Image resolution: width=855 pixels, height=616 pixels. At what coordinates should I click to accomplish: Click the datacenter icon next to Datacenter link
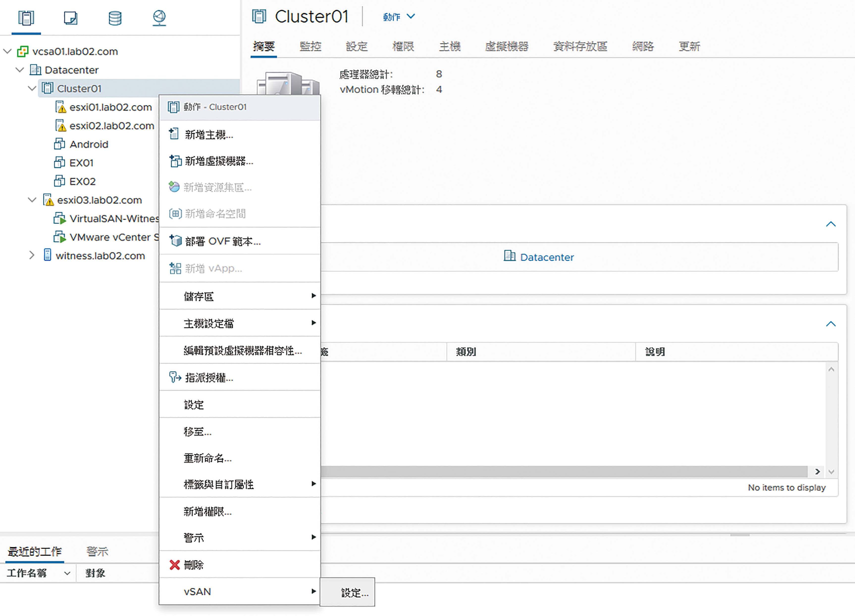[x=509, y=256]
